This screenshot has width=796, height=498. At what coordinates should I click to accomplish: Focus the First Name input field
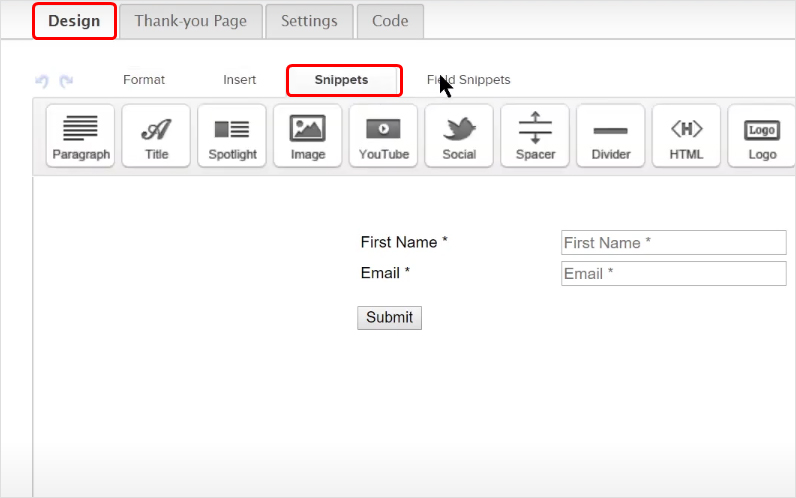pos(674,243)
